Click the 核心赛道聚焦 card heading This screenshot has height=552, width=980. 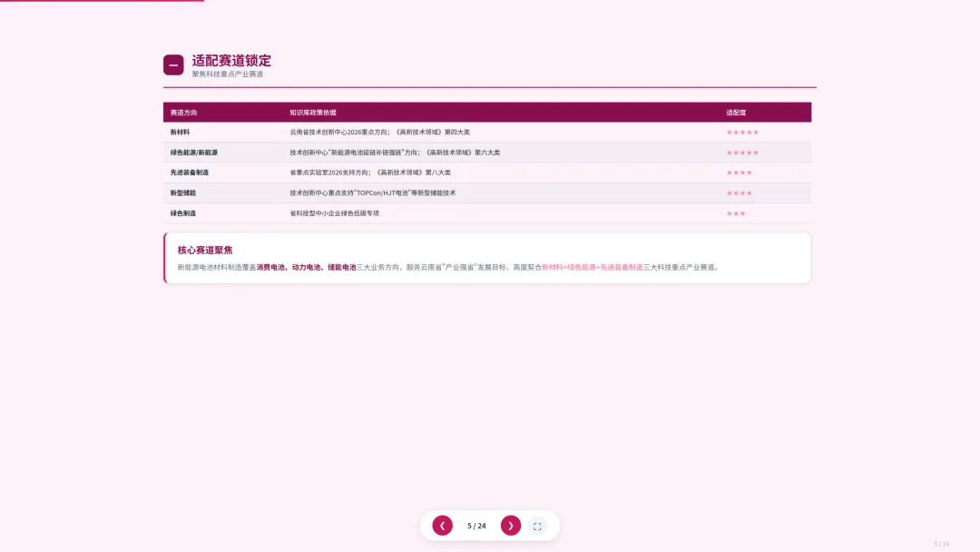205,250
